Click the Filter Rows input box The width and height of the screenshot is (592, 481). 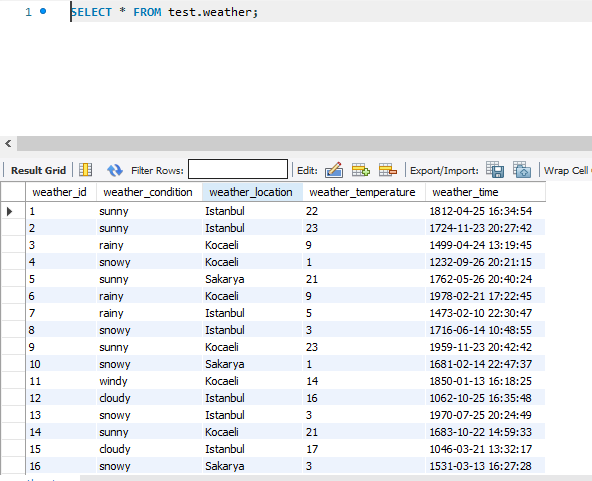[x=238, y=169]
